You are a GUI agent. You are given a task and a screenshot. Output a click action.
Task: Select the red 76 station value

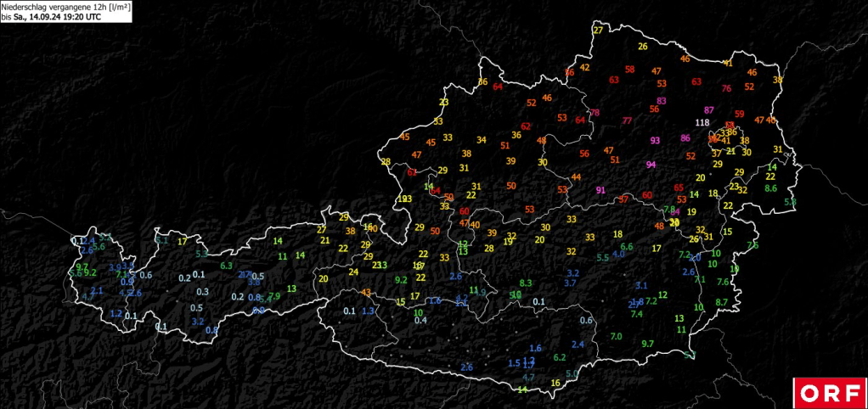coord(726,88)
